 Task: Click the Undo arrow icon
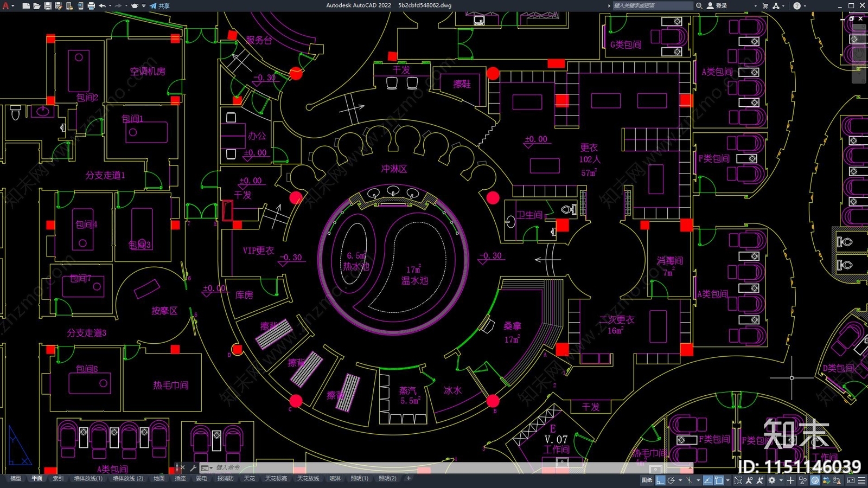click(102, 6)
